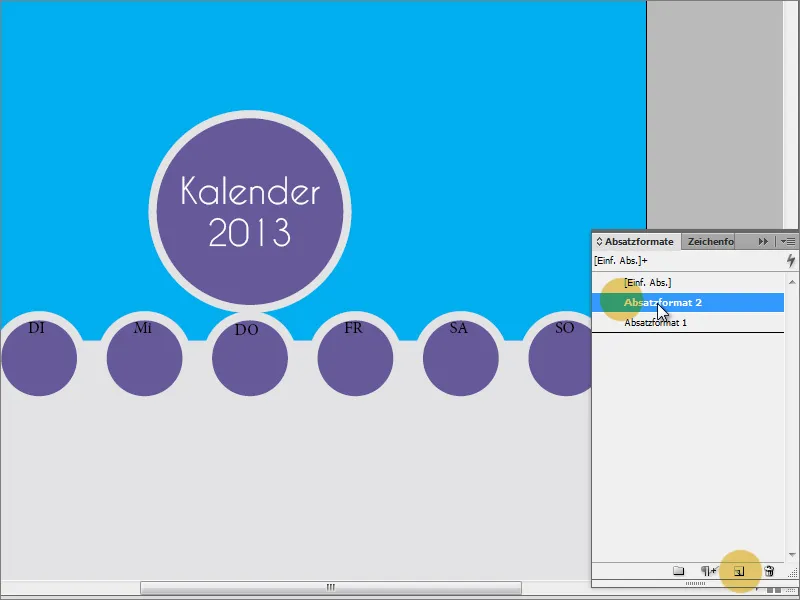
Task: Click the style list scroll down arrow
Action: tap(792, 555)
